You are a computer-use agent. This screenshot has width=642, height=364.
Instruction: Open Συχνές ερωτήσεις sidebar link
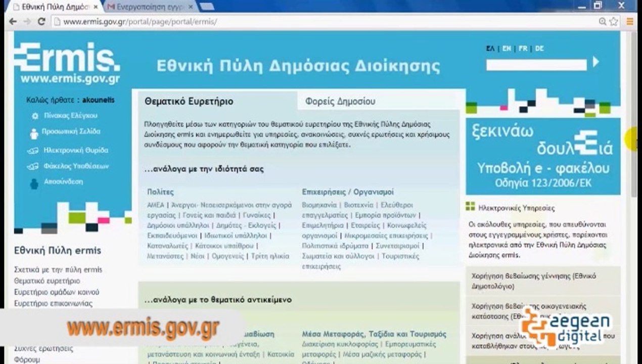pyautogui.click(x=43, y=348)
